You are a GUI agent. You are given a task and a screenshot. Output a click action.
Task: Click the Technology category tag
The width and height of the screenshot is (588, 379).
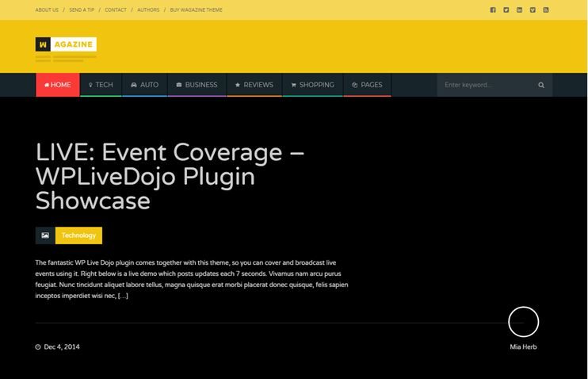78,235
